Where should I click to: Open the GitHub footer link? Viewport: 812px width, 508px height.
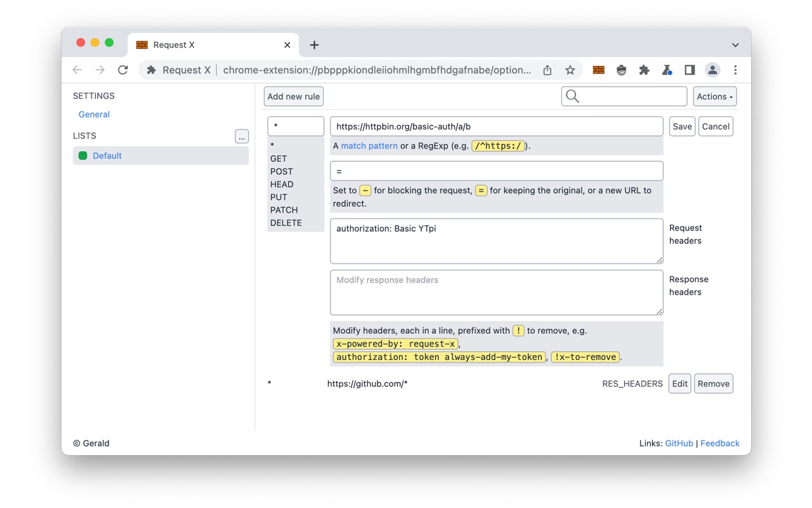point(679,443)
